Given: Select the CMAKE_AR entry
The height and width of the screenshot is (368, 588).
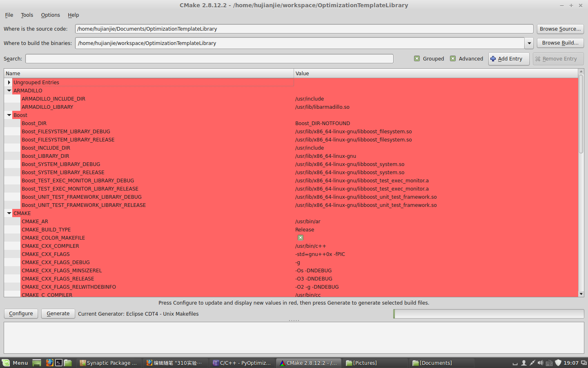Looking at the screenshot, I should pyautogui.click(x=35, y=221).
